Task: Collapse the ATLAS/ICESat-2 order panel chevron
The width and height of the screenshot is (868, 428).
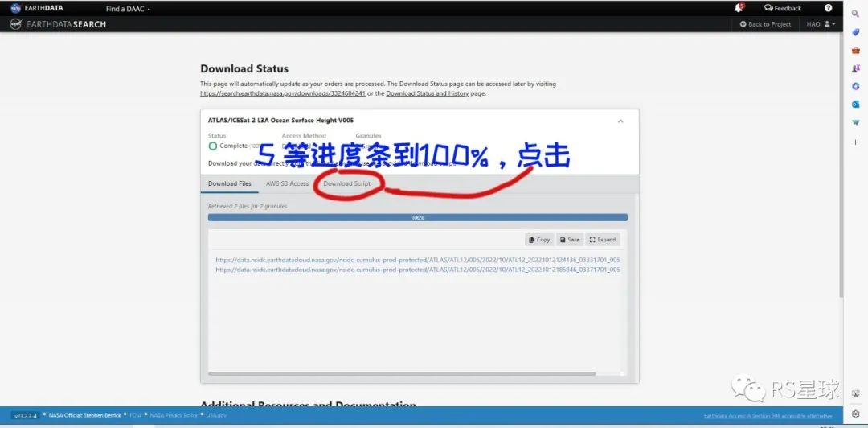Action: click(620, 121)
